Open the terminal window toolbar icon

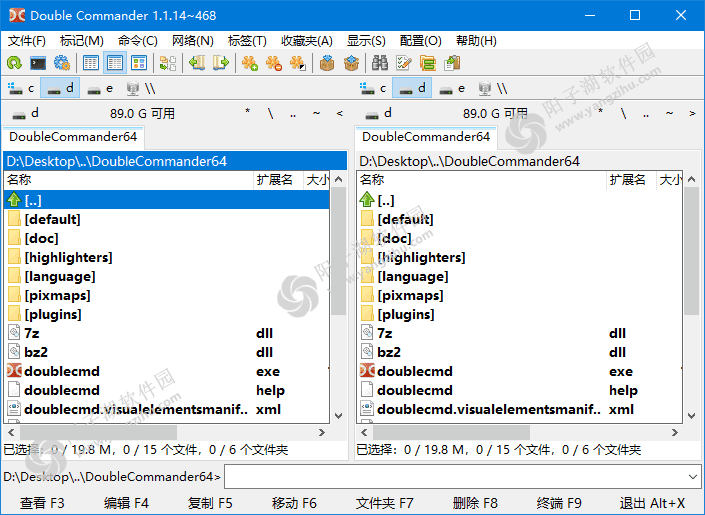[38, 63]
